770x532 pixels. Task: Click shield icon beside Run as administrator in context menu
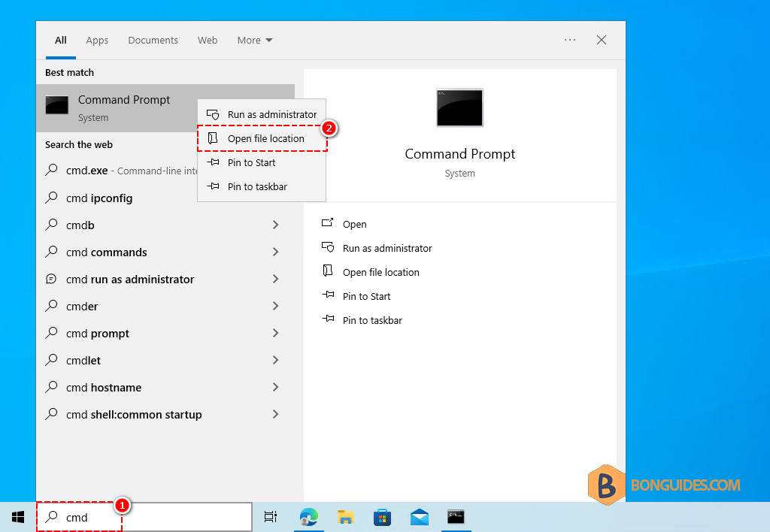point(213,114)
